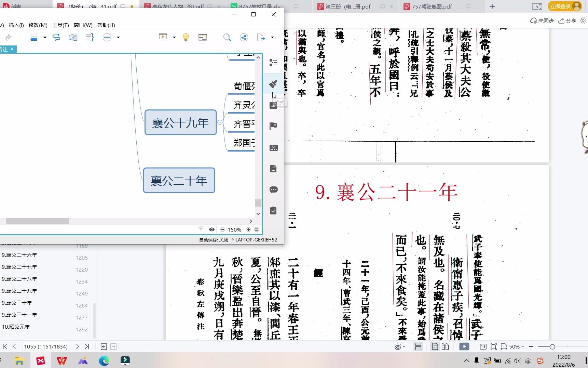Open the task info clipboard panel
588x368 pixels.
coord(273,211)
